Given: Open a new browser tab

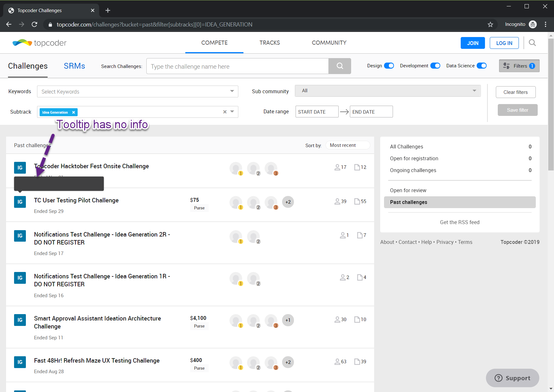Looking at the screenshot, I should point(108,11).
